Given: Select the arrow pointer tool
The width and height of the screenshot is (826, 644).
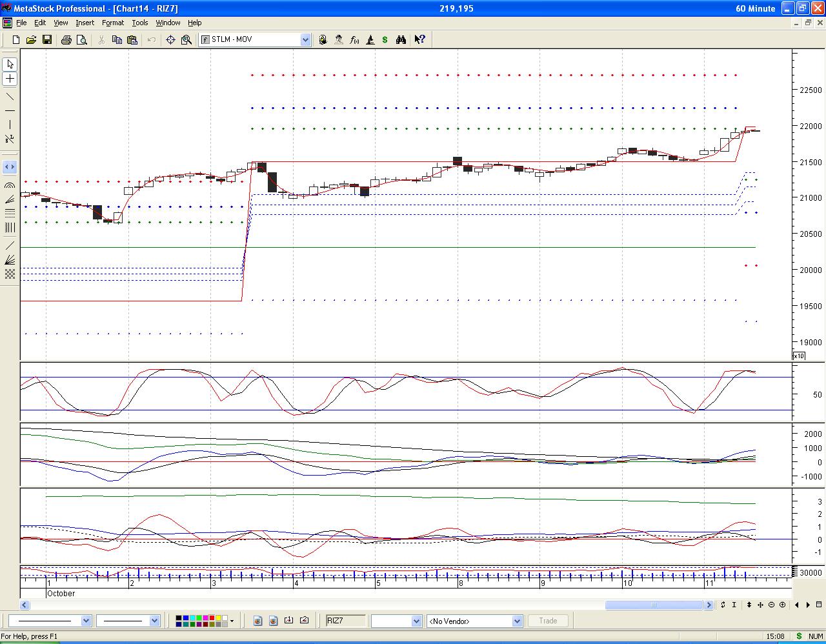Looking at the screenshot, I should pos(10,64).
